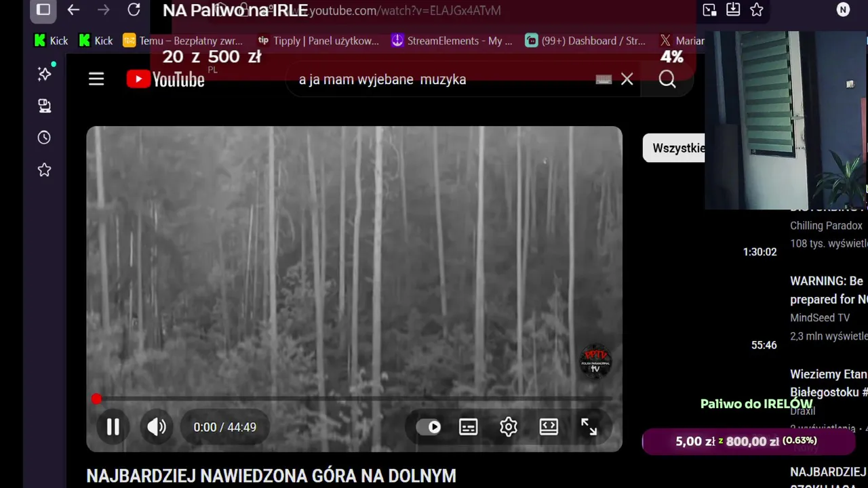Click the browser forward arrow
The width and height of the screenshot is (868, 488).
pyautogui.click(x=103, y=10)
